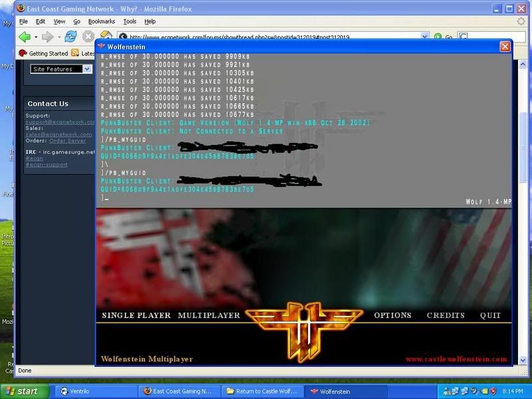532x399 pixels.
Task: Open the Edit menu in Firefox
Action: pos(41,21)
